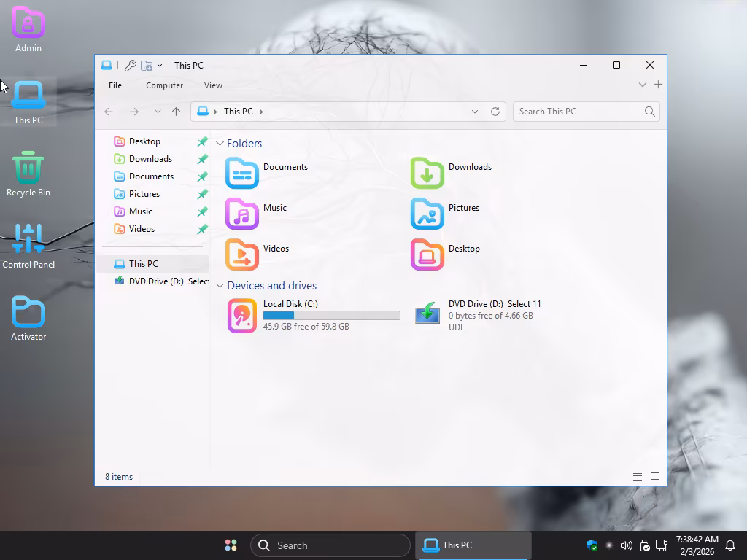Screen dimensions: 747x560
Task: Switch to Large icons view in status bar
Action: tap(655, 477)
